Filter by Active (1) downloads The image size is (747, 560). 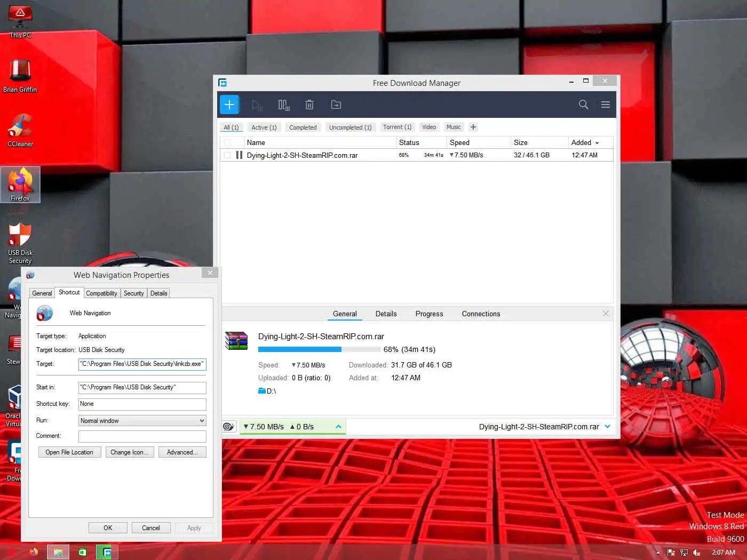click(264, 127)
